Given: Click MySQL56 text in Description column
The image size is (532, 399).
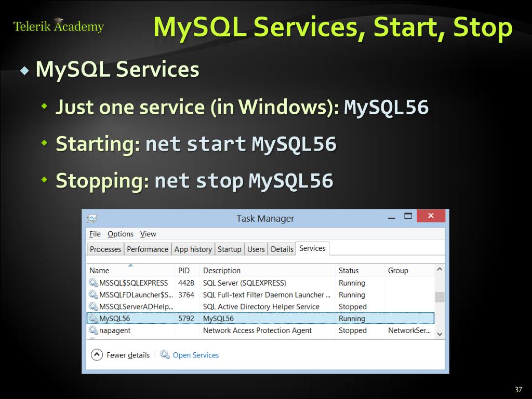Looking at the screenshot, I should pos(218,318).
